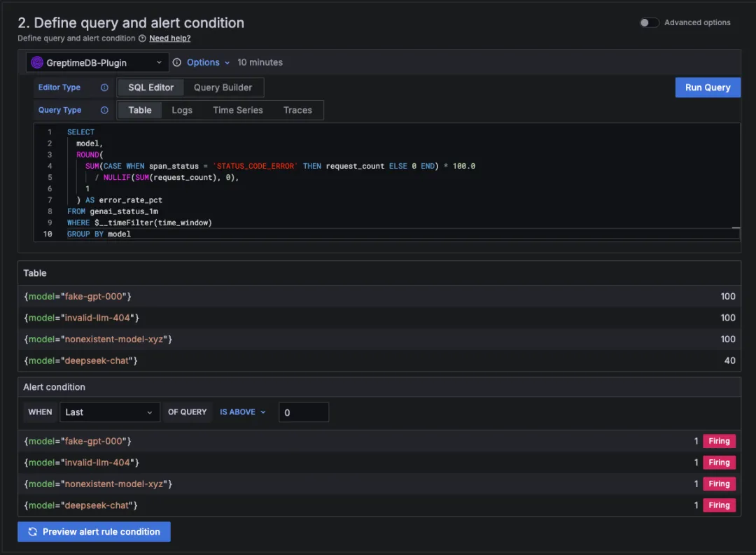
Task: Click the deepseek-chat row in alert preview
Action: click(379, 505)
